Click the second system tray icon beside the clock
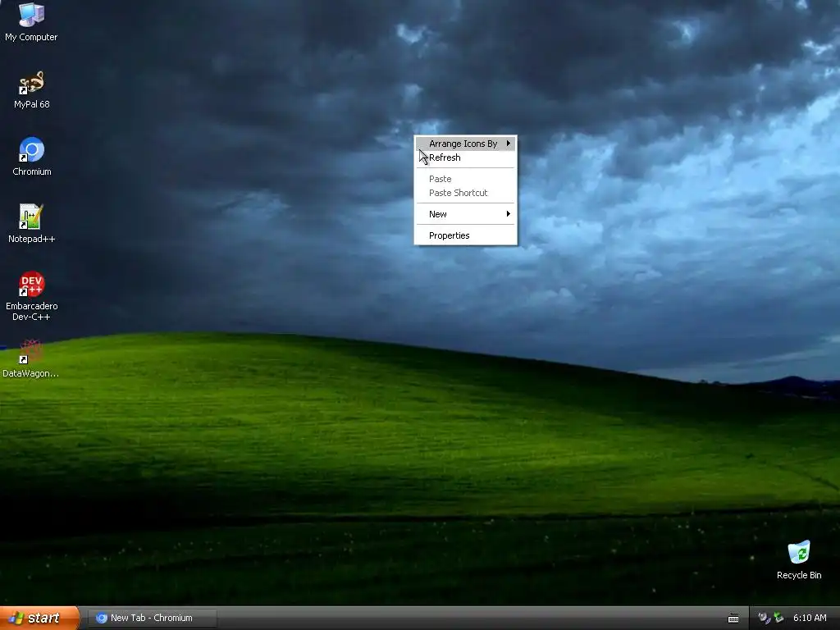 click(x=778, y=619)
